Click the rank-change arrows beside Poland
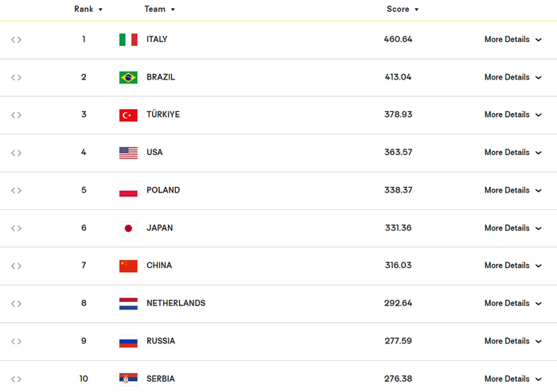This screenshot has width=557, height=392. coord(17,191)
